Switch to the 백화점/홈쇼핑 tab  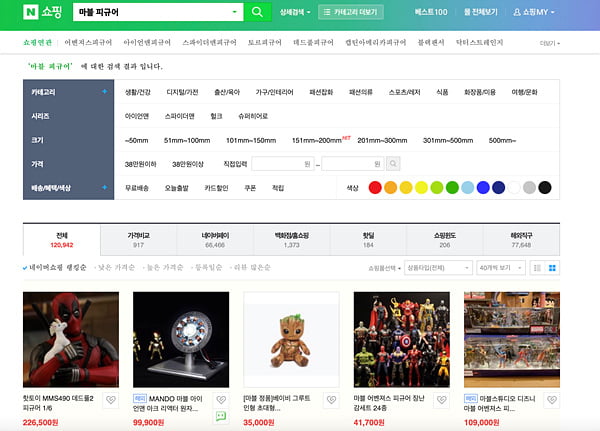pos(292,240)
